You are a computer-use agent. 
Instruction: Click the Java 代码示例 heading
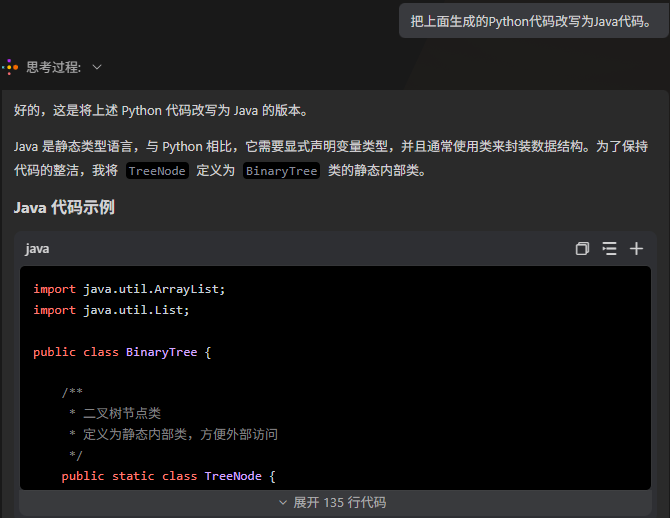(64, 208)
